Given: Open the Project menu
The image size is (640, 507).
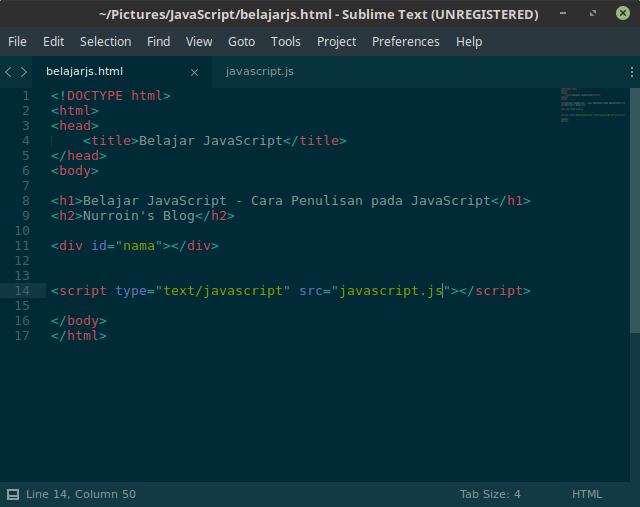Looking at the screenshot, I should coord(336,42).
